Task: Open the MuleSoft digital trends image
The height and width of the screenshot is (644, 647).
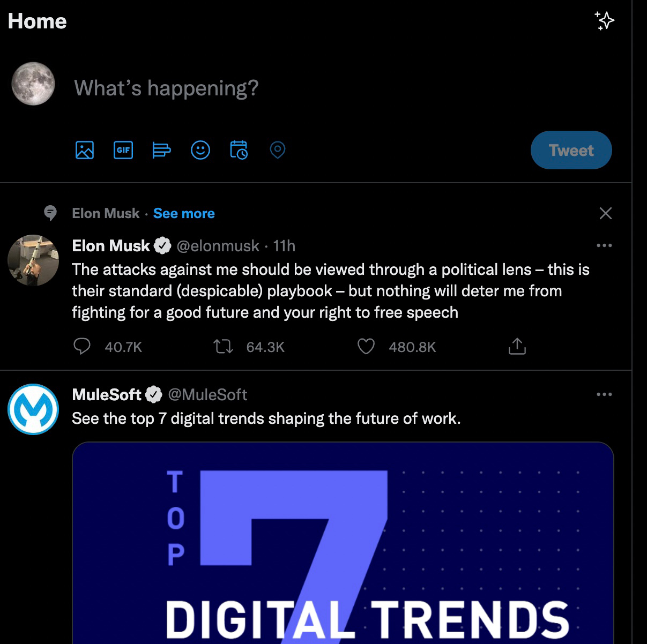Action: (x=343, y=542)
